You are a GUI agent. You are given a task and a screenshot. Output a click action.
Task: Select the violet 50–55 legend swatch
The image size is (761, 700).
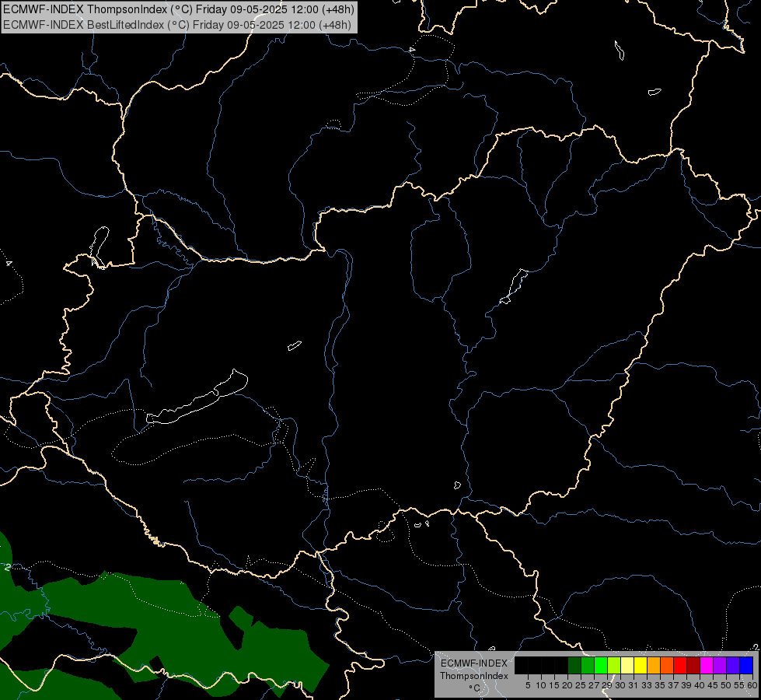coord(733,665)
